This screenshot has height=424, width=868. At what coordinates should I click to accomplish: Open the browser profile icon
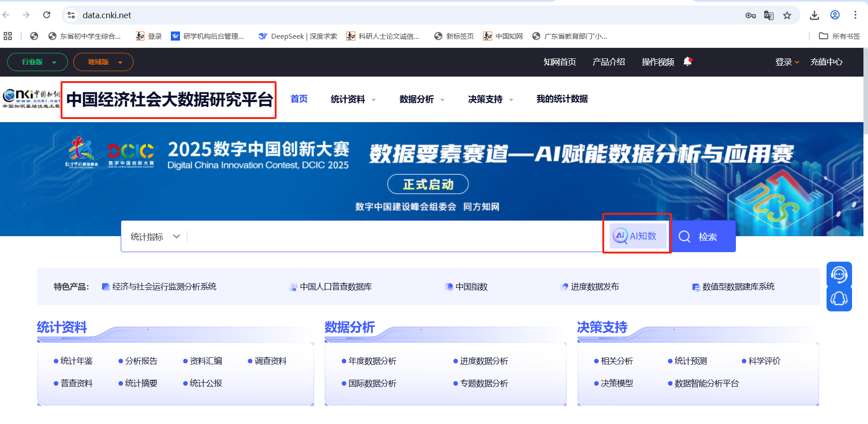point(835,15)
